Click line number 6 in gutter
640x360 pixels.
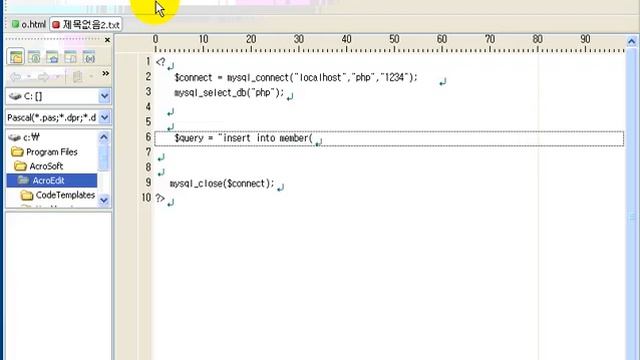click(148, 137)
